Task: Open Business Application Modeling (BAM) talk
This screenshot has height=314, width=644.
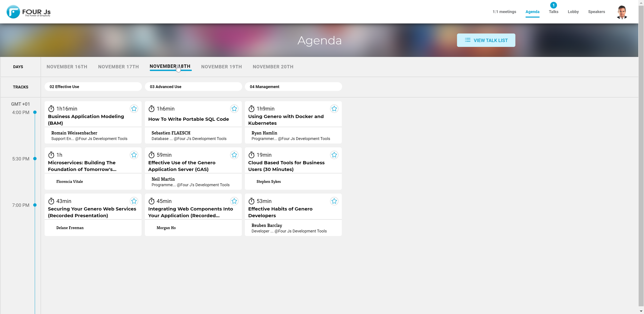Action: pyautogui.click(x=86, y=120)
